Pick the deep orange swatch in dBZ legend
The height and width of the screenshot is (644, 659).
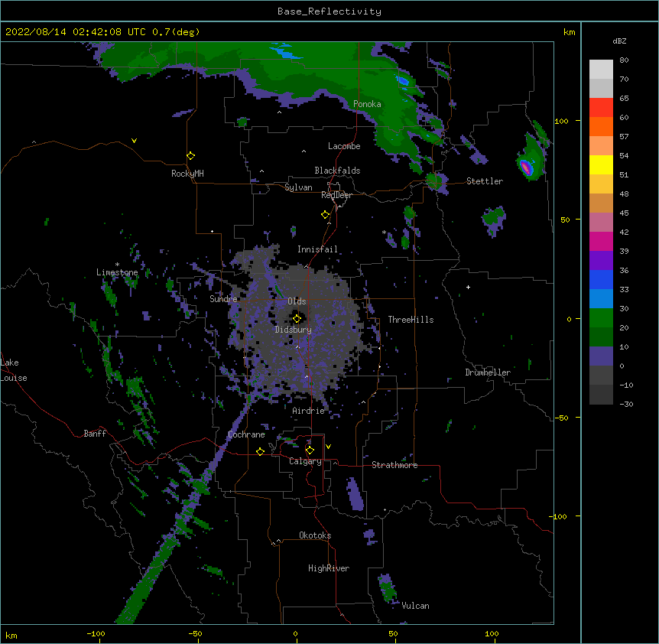[x=601, y=126]
